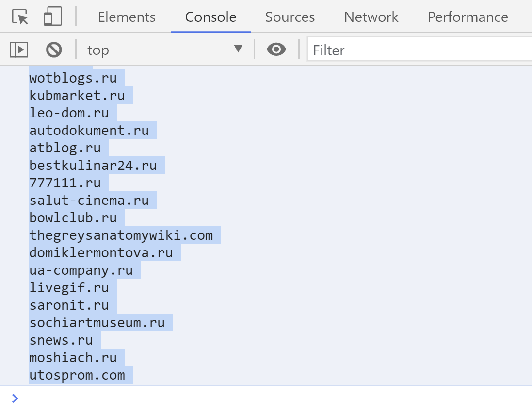Go to the Network tab
532x418 pixels.
pyautogui.click(x=371, y=17)
